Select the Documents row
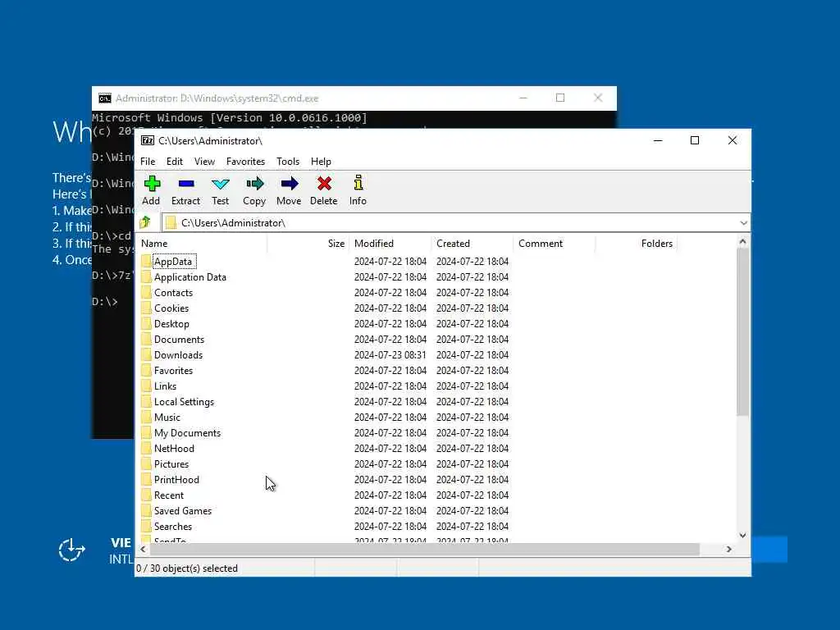The height and width of the screenshot is (630, 840). [436, 339]
